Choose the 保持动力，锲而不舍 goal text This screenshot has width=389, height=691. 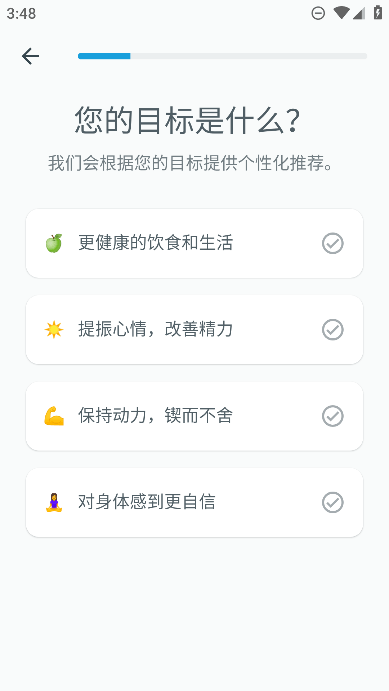pyautogui.click(x=156, y=416)
